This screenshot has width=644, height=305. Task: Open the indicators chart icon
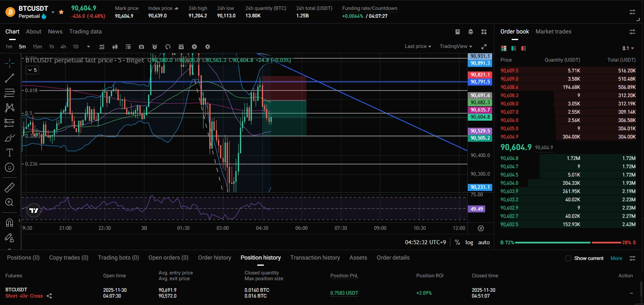pyautogui.click(x=102, y=47)
